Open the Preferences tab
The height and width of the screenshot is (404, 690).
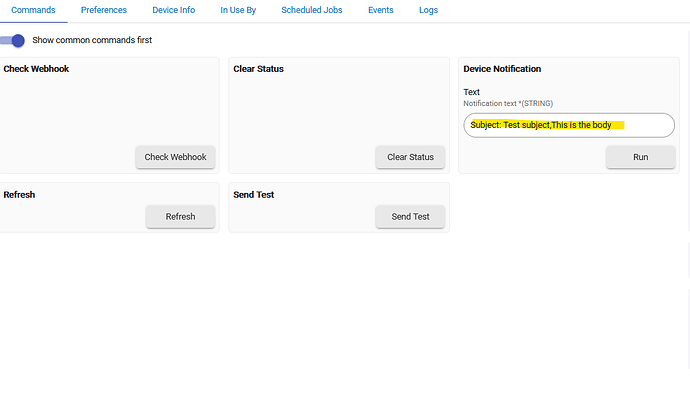(x=104, y=10)
